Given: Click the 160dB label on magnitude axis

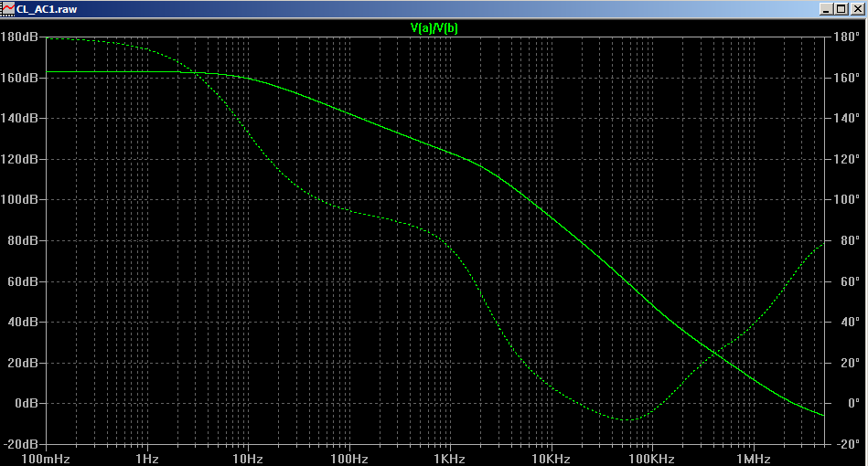Looking at the screenshot, I should (19, 78).
